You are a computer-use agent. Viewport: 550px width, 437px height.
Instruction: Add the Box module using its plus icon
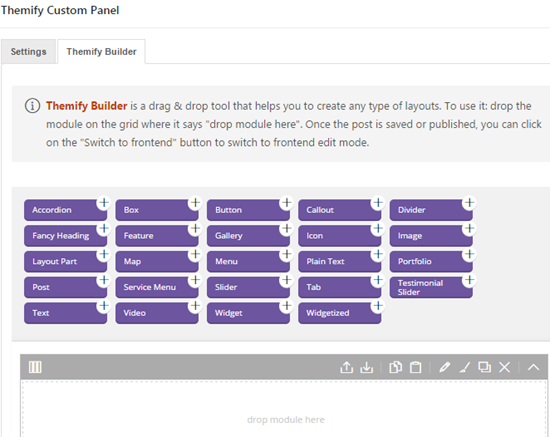tap(195, 203)
